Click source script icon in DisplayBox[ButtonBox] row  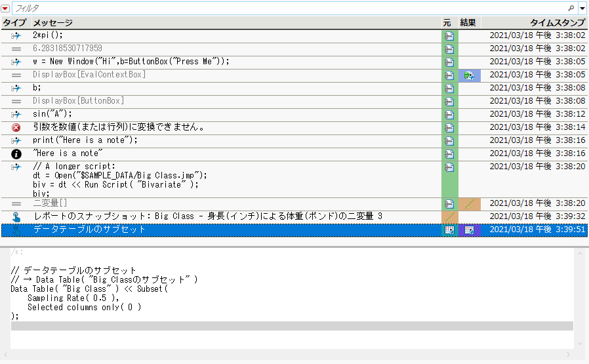(449, 102)
